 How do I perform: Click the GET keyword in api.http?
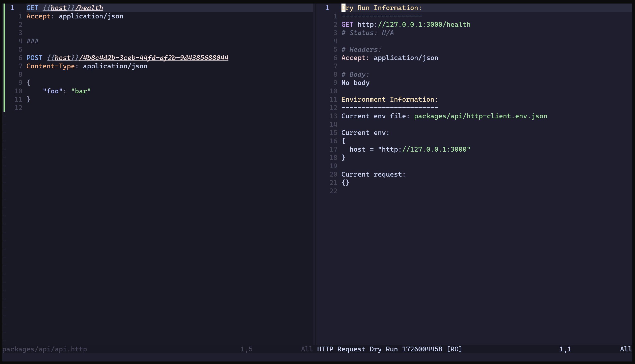tap(32, 8)
